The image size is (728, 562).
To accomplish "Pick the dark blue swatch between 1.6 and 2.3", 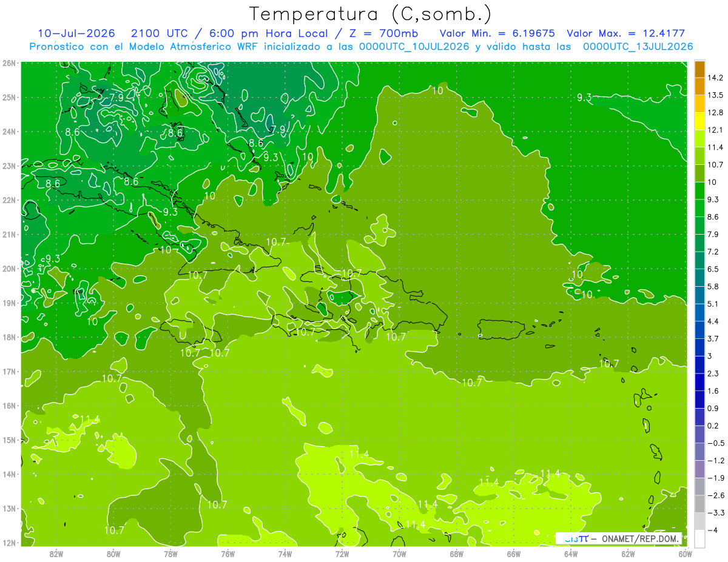I will (699, 382).
